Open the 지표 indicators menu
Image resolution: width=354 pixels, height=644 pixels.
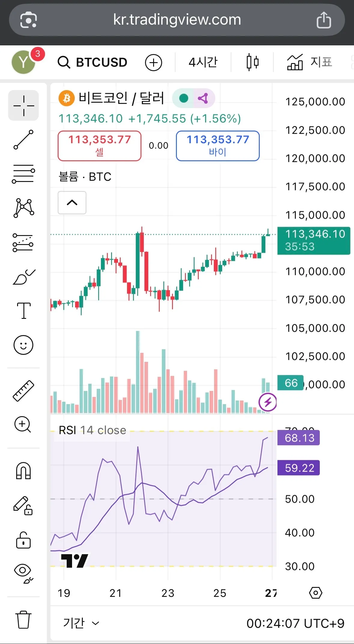[x=310, y=62]
